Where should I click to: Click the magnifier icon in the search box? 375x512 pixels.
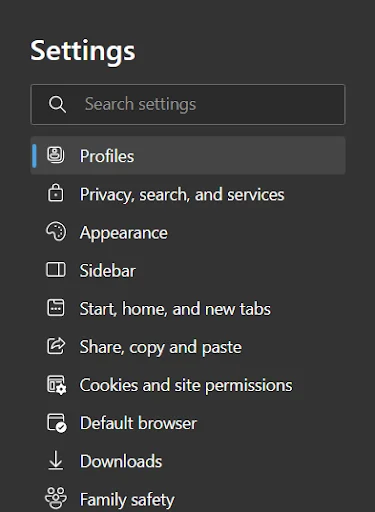57,104
